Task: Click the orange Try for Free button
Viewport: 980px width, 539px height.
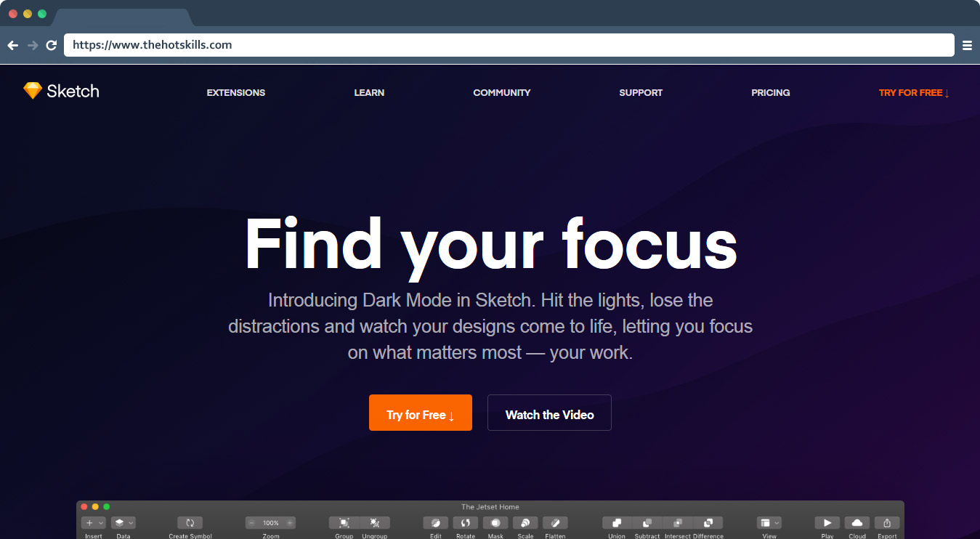Action: (x=421, y=413)
